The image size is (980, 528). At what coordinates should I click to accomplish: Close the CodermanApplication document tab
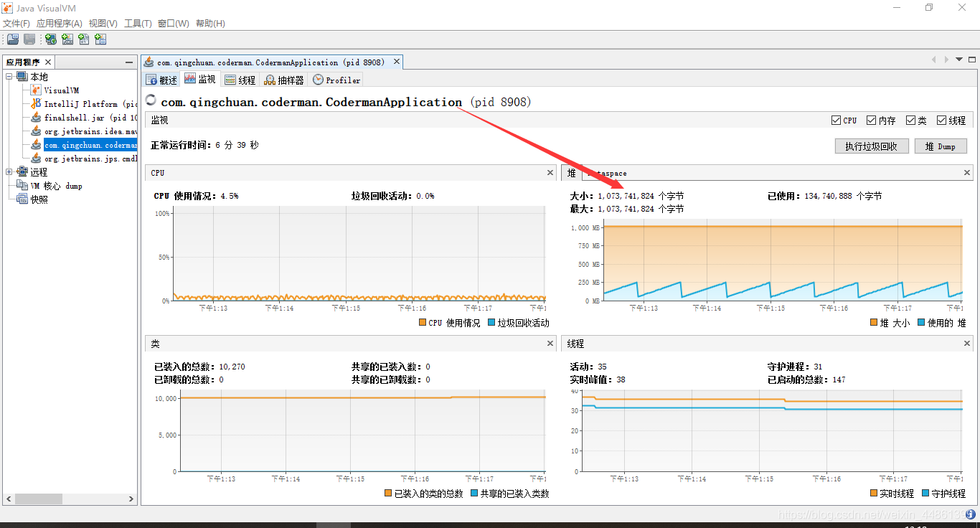[397, 62]
